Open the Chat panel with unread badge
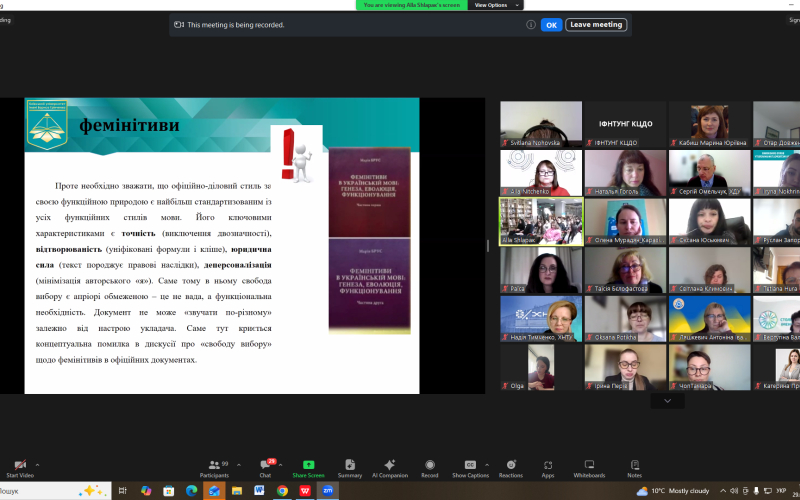This screenshot has width=800, height=500. click(265, 468)
